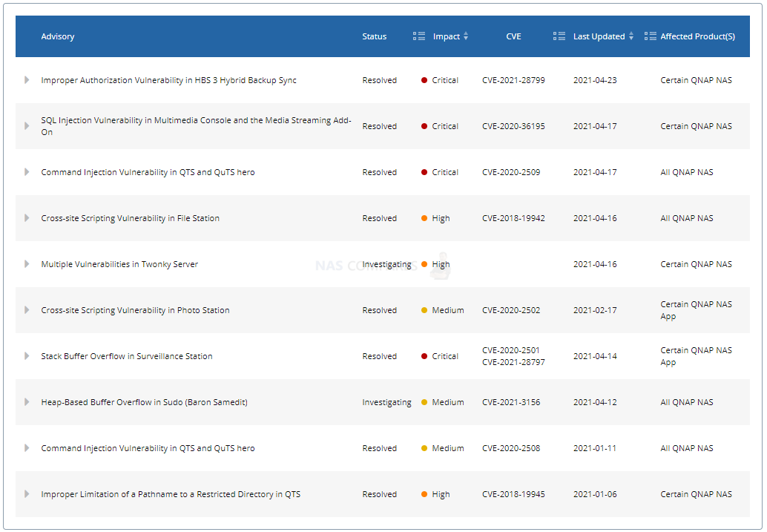The height and width of the screenshot is (532, 767).
Task: Select the CVE-2020-2501 text
Action: tap(510, 350)
